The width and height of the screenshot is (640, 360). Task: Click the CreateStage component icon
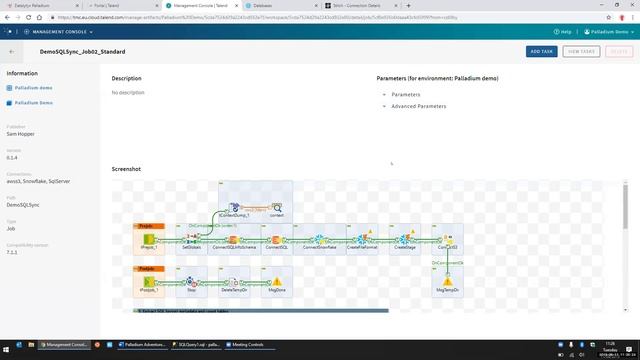[x=404, y=240]
